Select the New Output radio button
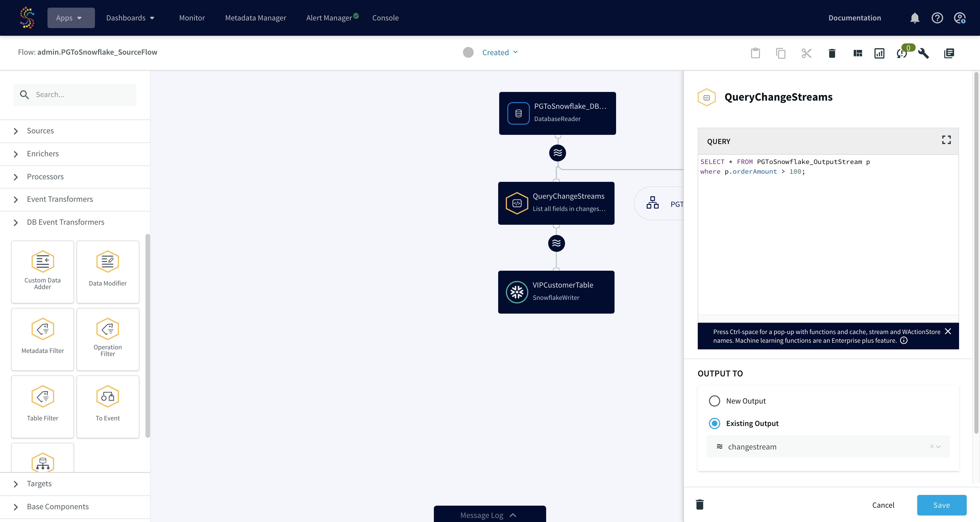This screenshot has width=980, height=522. click(x=715, y=401)
